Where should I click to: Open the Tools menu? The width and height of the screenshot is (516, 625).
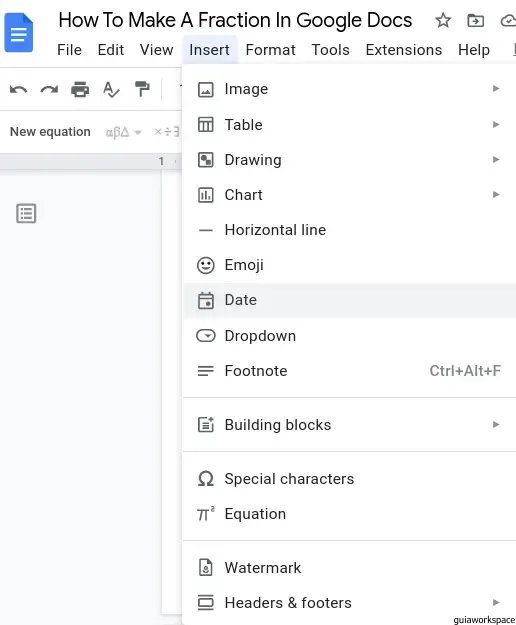pos(330,50)
